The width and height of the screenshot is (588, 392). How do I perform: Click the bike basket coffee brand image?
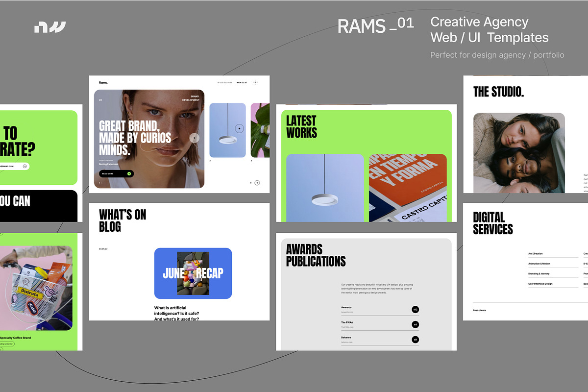tap(36, 288)
